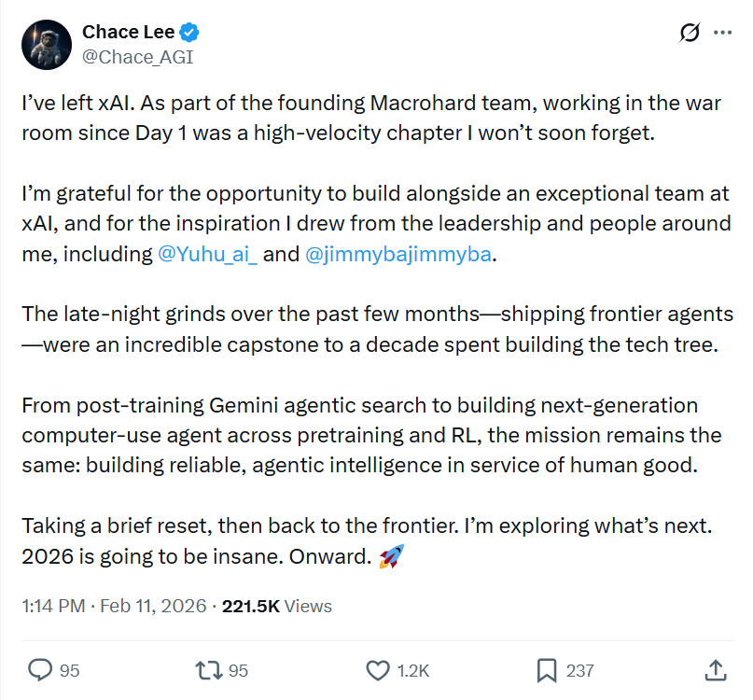Viewport: 753px width, 700px height.
Task: Click the repost arrows icon
Action: coord(208,669)
